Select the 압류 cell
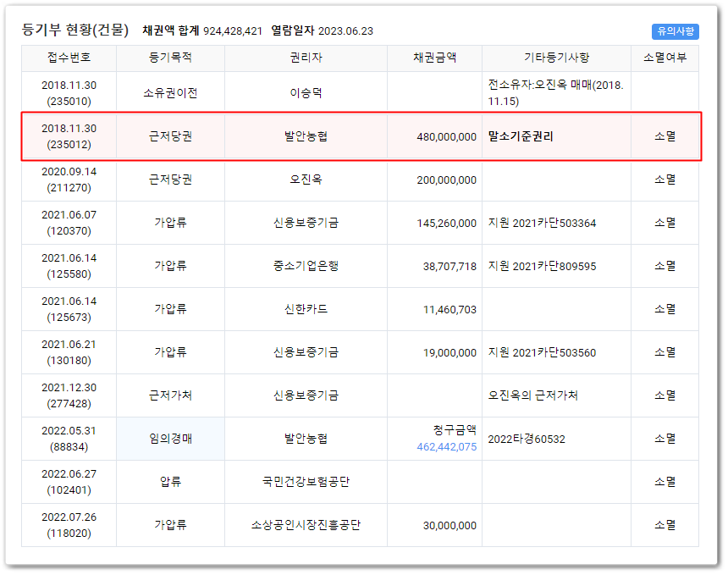Screen dimensions: 728x575 [x=170, y=482]
